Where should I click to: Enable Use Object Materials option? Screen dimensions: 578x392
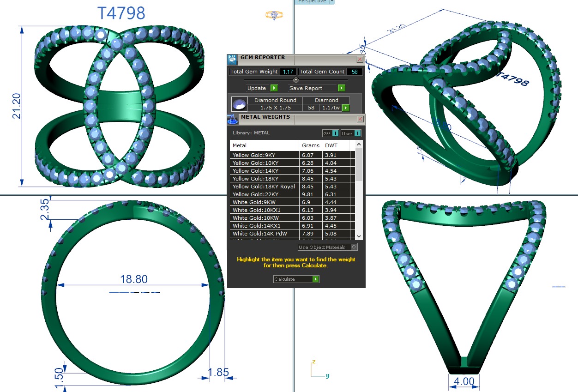tap(353, 247)
